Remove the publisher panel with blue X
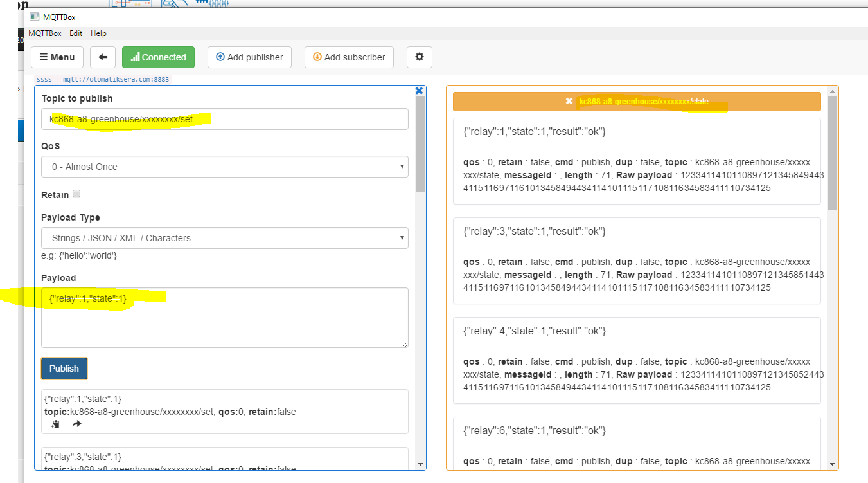The height and width of the screenshot is (483, 868). (x=420, y=91)
